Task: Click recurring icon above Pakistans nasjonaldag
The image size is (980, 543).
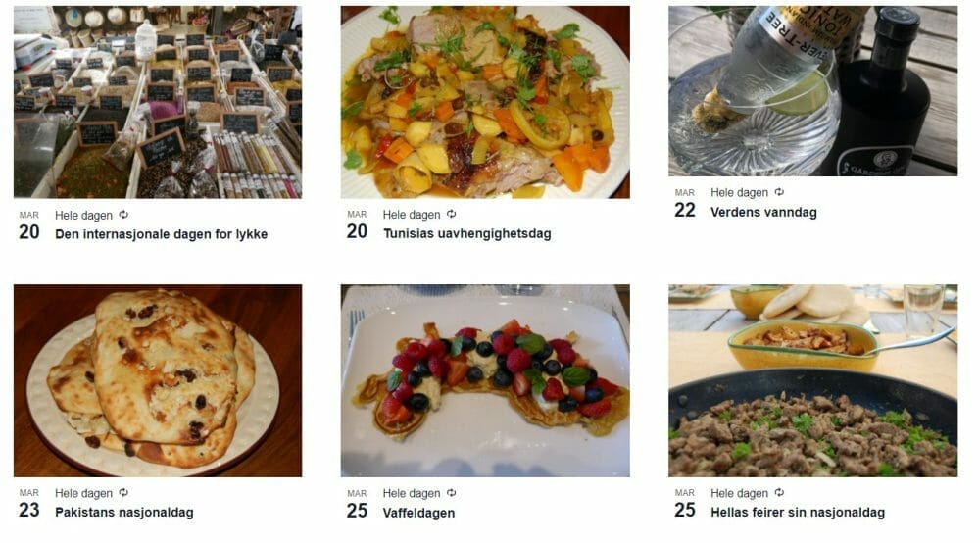Action: pyautogui.click(x=123, y=492)
